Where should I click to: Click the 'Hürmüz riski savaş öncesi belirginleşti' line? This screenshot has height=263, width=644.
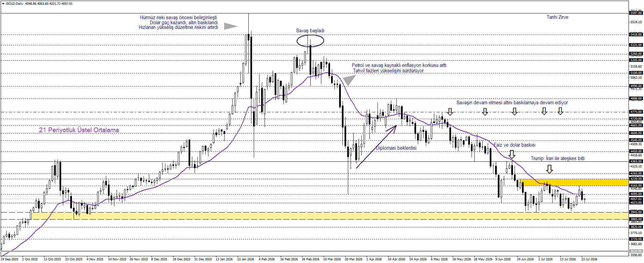(x=178, y=17)
